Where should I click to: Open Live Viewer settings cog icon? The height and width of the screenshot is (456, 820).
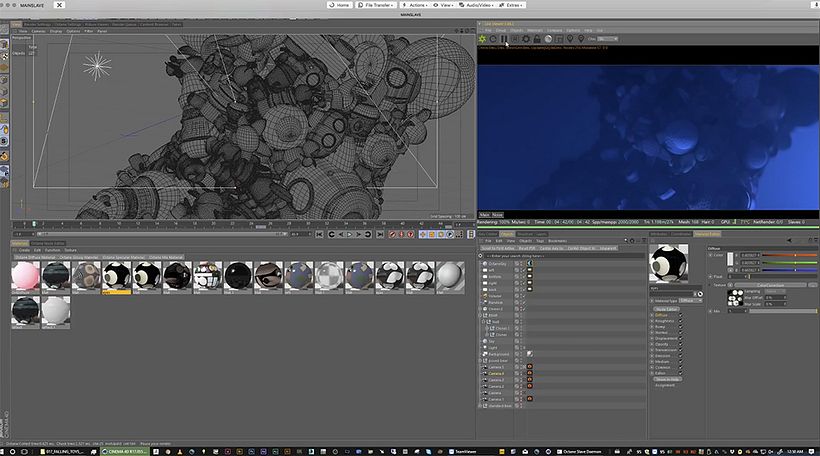[x=526, y=39]
